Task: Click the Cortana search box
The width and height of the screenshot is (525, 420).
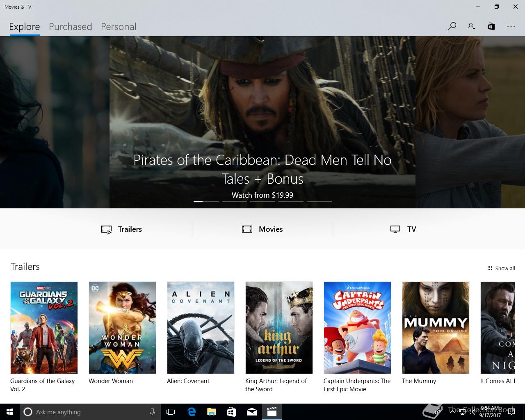Action: coord(89,412)
